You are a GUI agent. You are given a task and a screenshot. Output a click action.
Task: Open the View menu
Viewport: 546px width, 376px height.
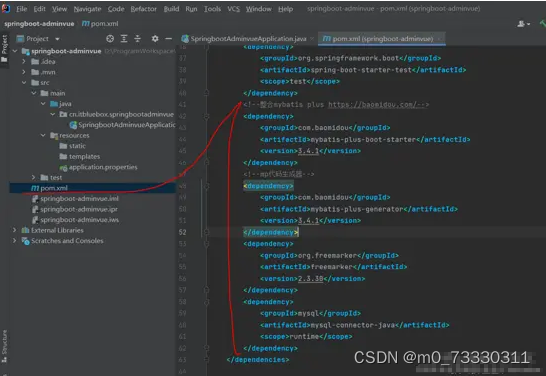[x=60, y=9]
